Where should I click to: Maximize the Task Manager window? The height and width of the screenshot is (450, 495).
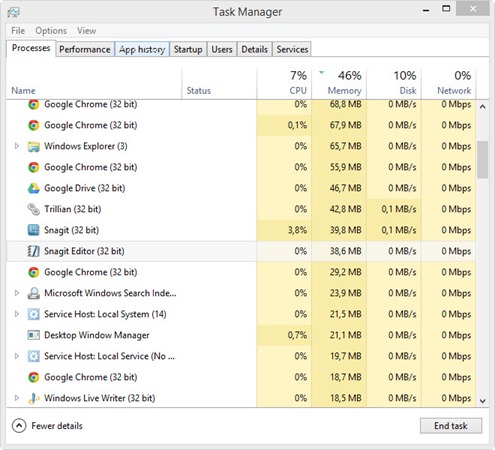[x=446, y=9]
